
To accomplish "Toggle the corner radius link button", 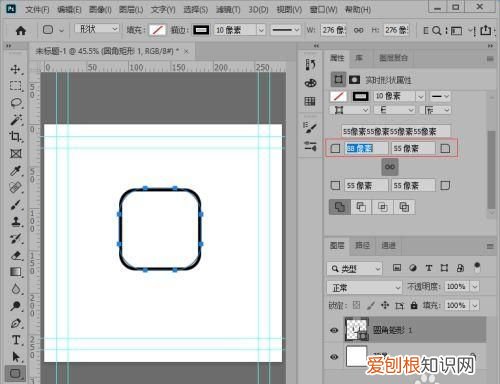I will [x=390, y=167].
